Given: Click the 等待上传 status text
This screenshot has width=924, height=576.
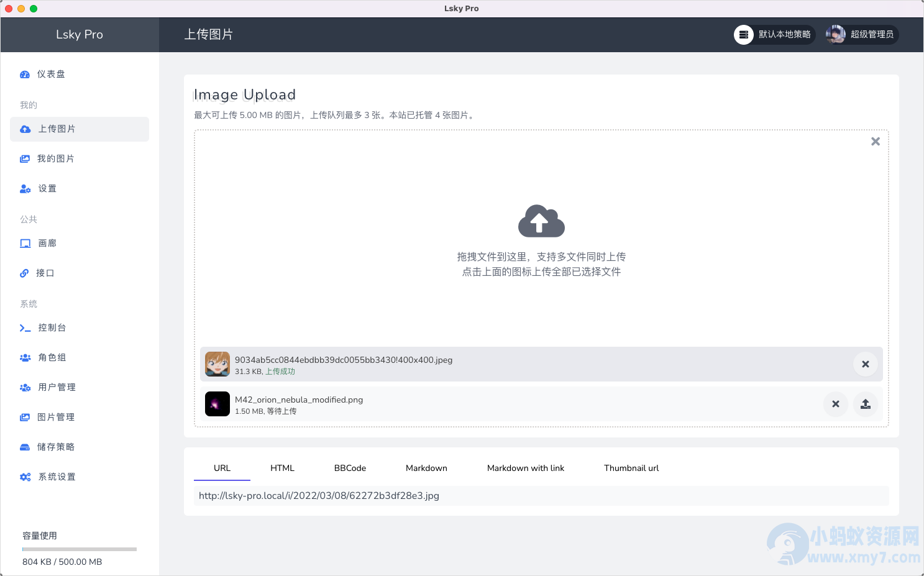Looking at the screenshot, I should [x=281, y=411].
